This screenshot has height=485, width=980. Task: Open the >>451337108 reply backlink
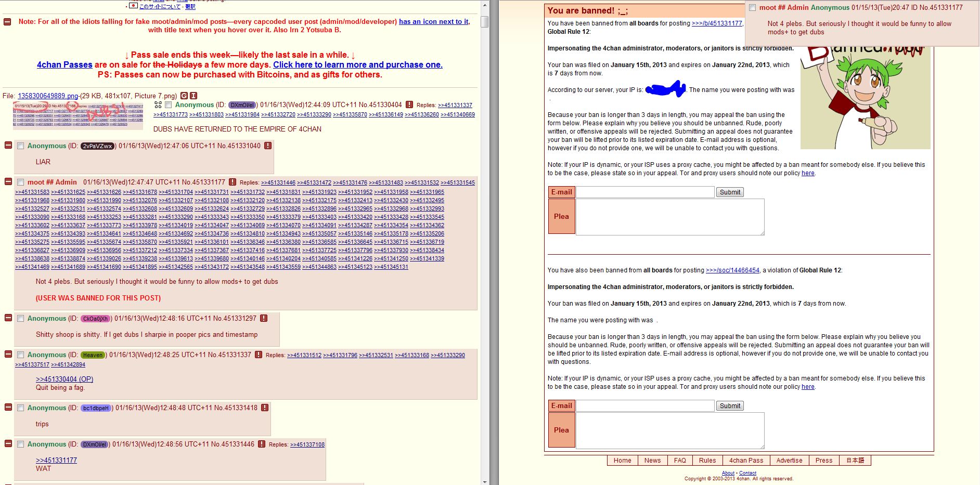coord(307,444)
